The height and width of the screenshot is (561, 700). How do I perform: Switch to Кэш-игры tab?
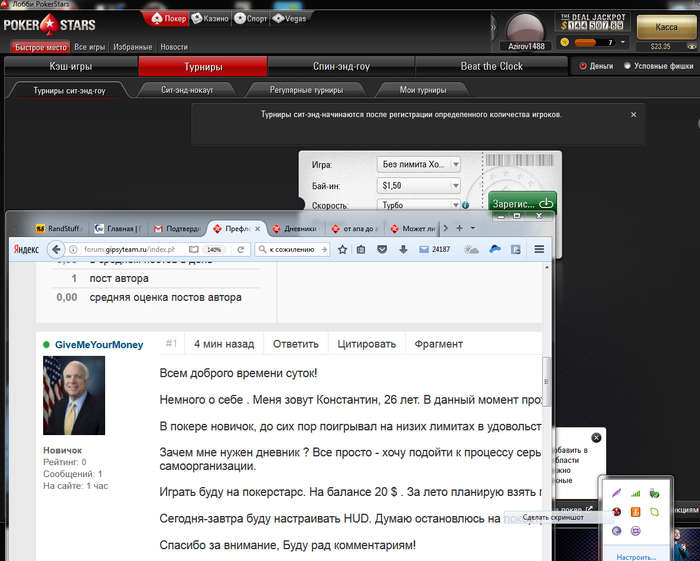pos(71,66)
